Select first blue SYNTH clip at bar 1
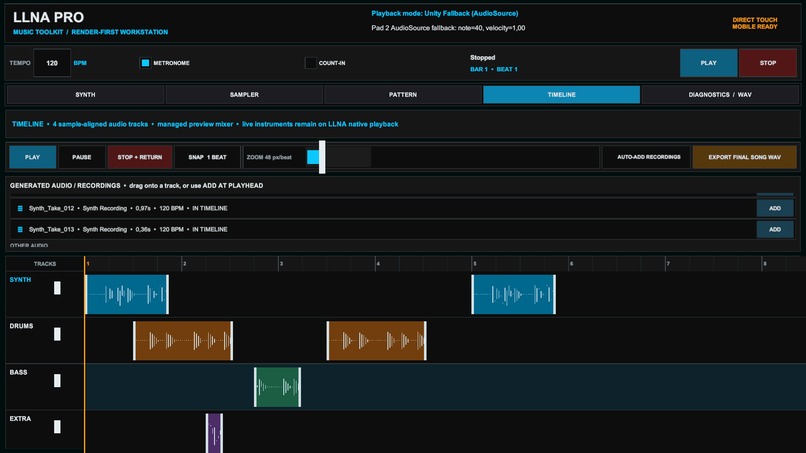806x453 pixels. tap(127, 294)
